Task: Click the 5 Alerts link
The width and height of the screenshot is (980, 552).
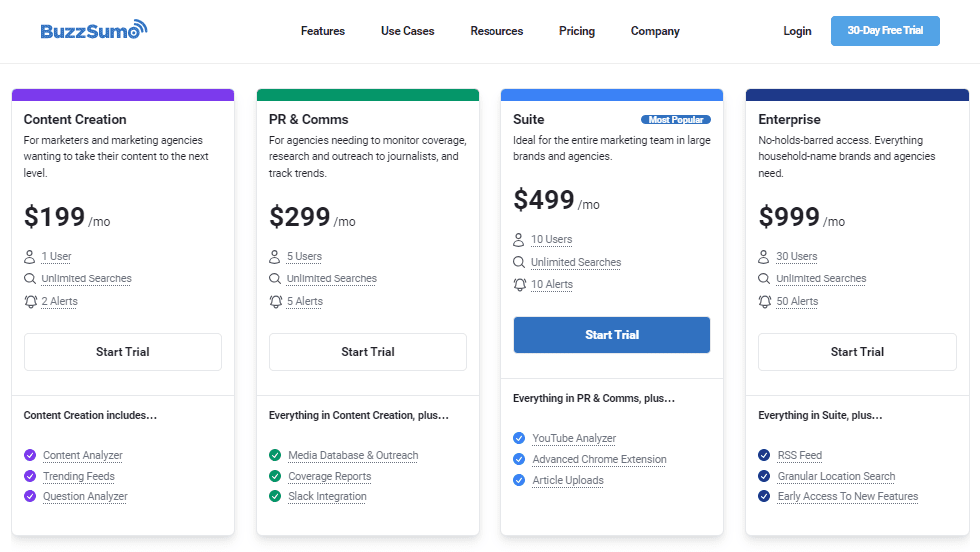Action: pyautogui.click(x=305, y=301)
